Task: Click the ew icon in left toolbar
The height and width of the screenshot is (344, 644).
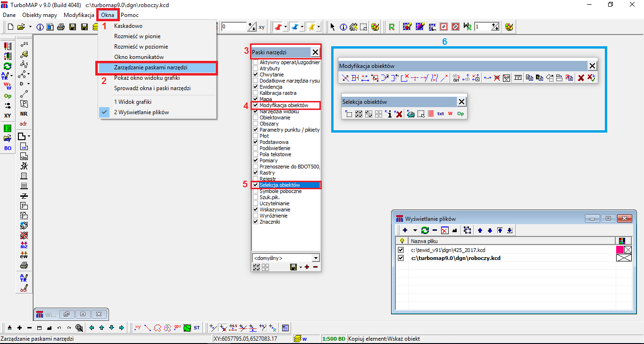Action: pyautogui.click(x=24, y=255)
